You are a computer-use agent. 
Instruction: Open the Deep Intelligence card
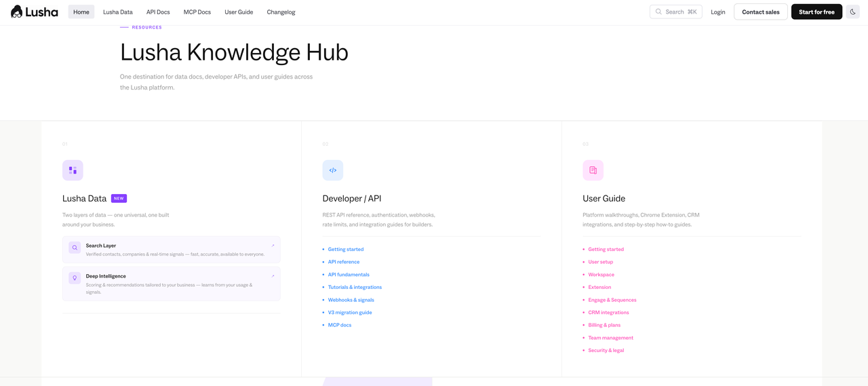172,284
